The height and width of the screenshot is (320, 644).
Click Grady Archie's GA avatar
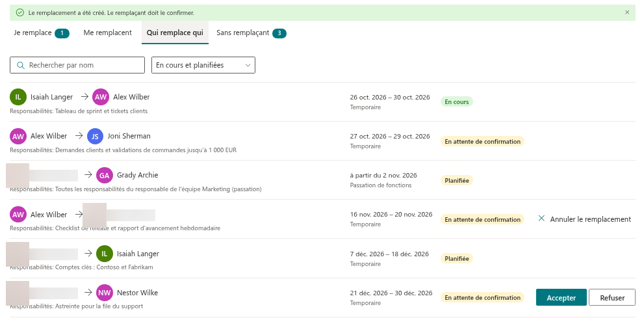tap(105, 175)
